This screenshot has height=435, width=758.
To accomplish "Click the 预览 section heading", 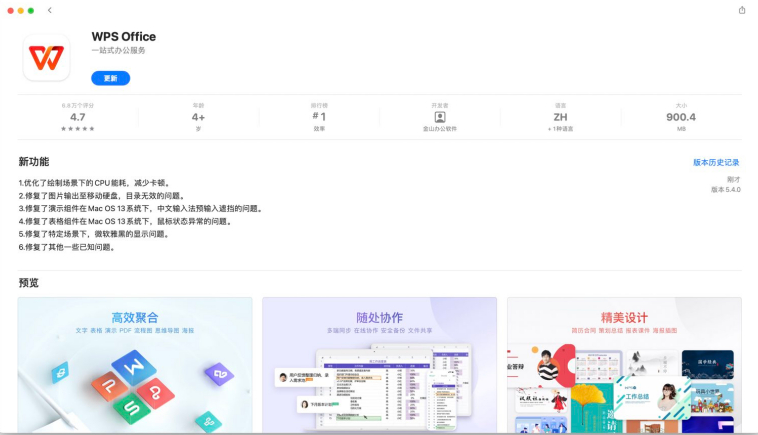I will coord(29,283).
